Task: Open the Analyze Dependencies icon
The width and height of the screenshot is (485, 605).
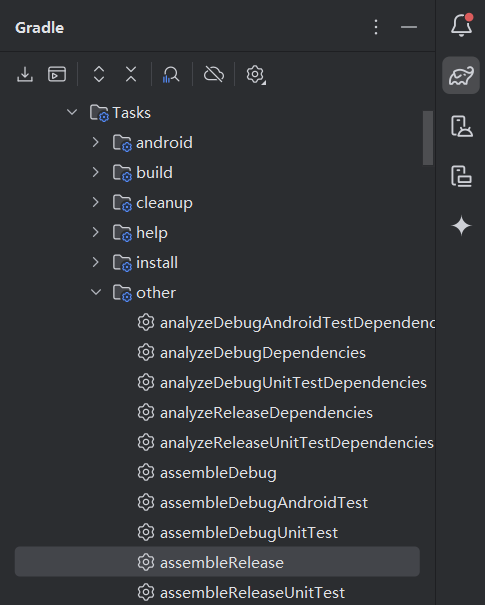Action: pos(171,74)
